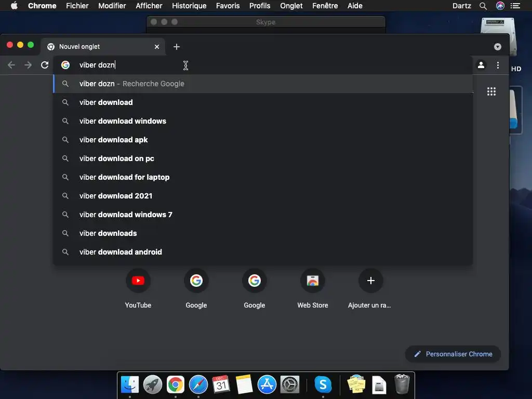
Task: Open Launchpad from the Dock
Action: point(153,385)
